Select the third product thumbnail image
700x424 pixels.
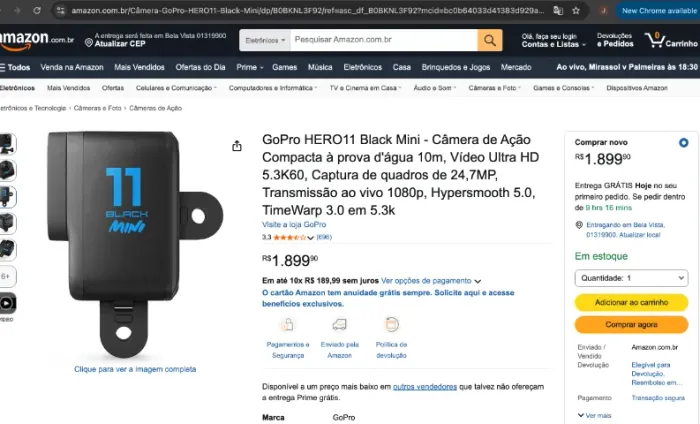click(7, 197)
